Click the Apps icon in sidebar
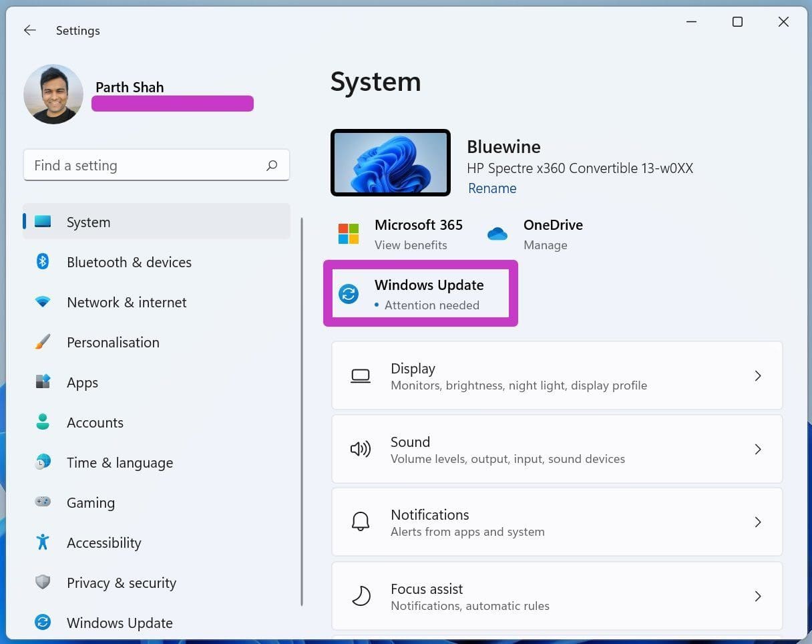Image resolution: width=812 pixels, height=644 pixels. (43, 382)
